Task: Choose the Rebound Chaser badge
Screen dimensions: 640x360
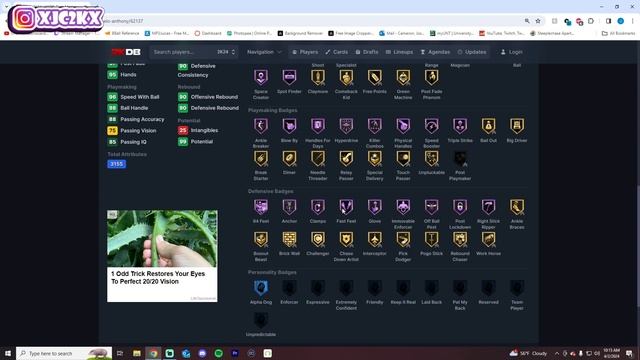Action: coord(460,240)
